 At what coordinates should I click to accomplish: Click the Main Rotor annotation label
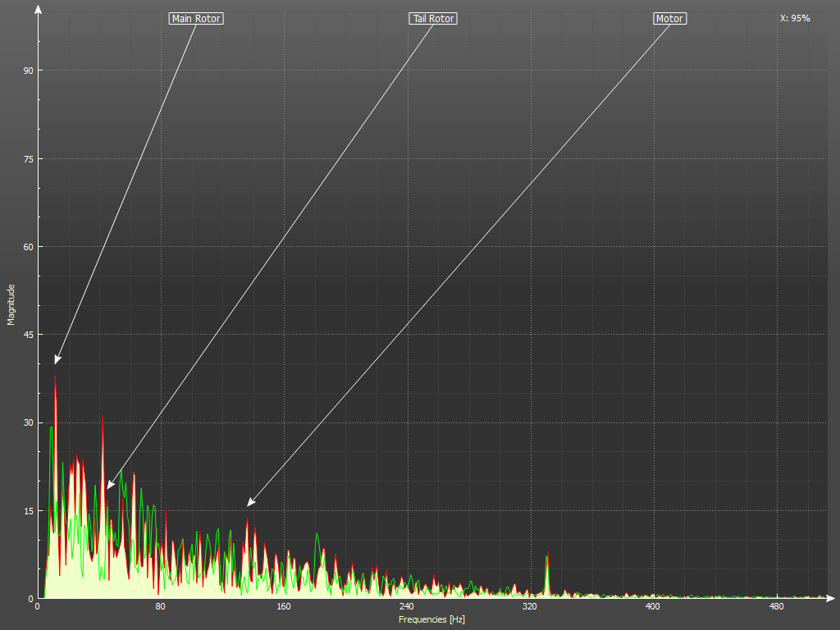pyautogui.click(x=196, y=18)
